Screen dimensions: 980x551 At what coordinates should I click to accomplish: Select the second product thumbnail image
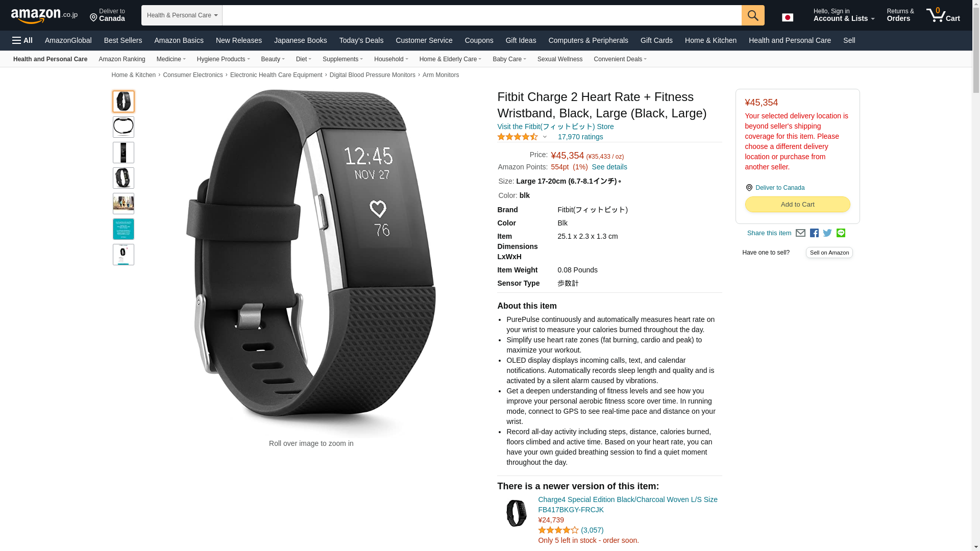click(124, 127)
